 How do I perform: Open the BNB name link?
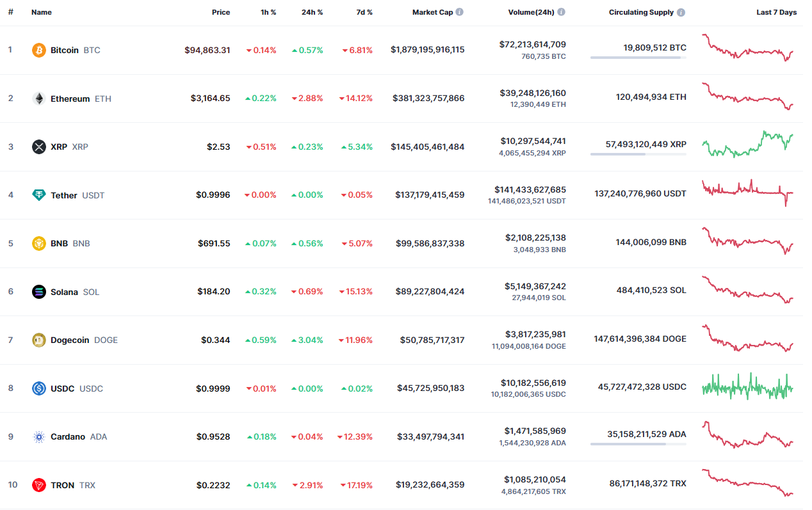[70, 243]
